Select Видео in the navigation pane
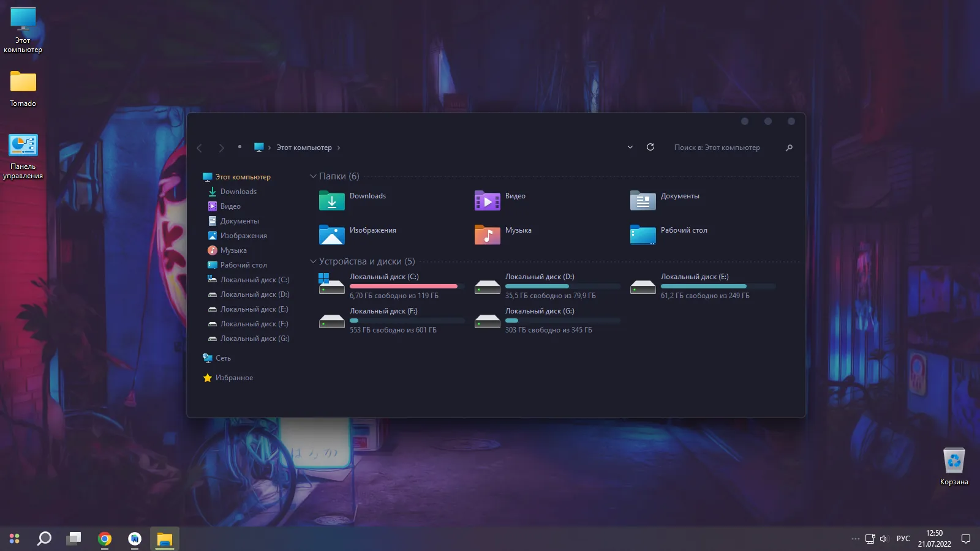The image size is (980, 551). [224, 206]
